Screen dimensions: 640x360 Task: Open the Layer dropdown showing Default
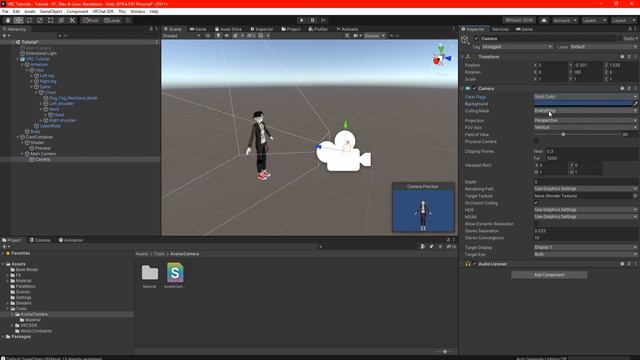[x=603, y=47]
